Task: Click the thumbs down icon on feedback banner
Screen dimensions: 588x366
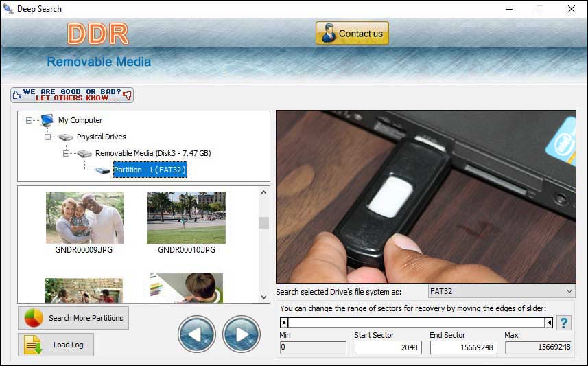Action: coord(128,95)
